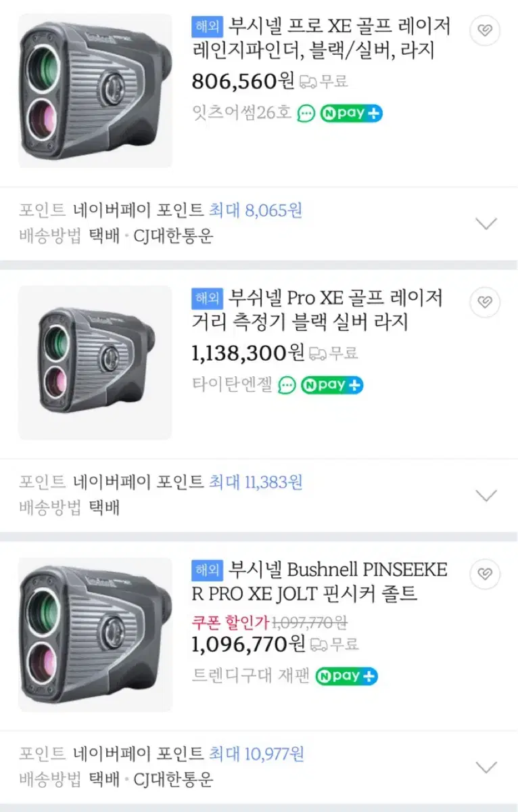Open the 부시넬 프로 XE 골프 레이저 listing title
Viewport: 518px width, 812px height.
[x=322, y=39]
